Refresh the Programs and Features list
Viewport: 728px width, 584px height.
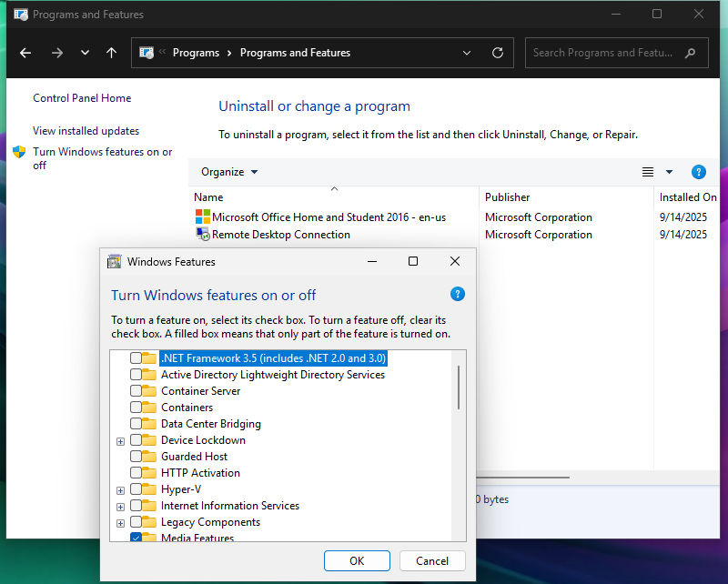click(x=498, y=53)
